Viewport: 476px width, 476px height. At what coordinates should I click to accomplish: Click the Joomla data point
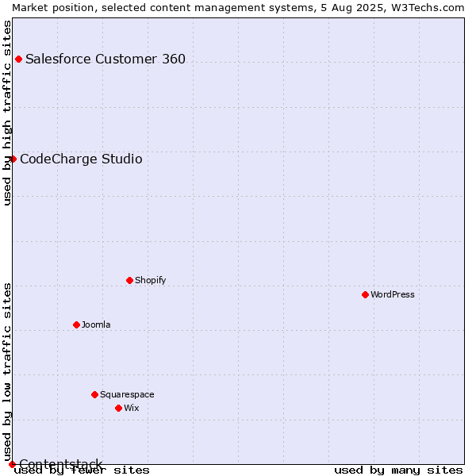[76, 325]
